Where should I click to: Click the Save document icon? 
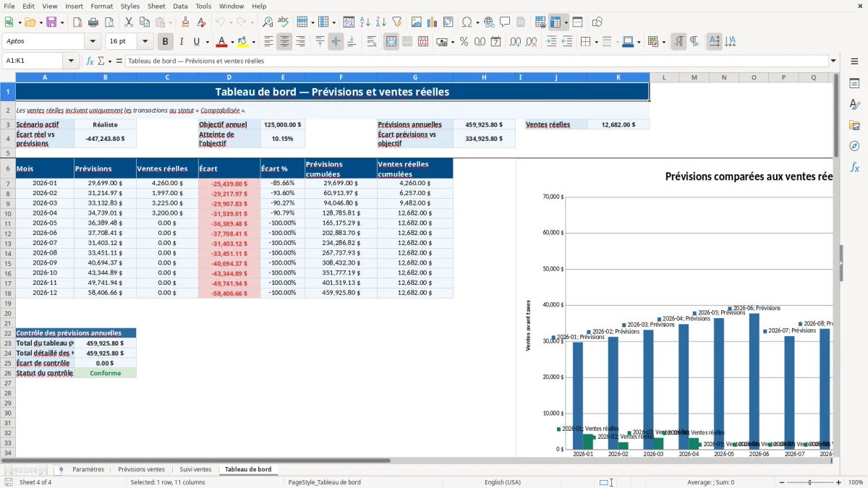coord(51,22)
